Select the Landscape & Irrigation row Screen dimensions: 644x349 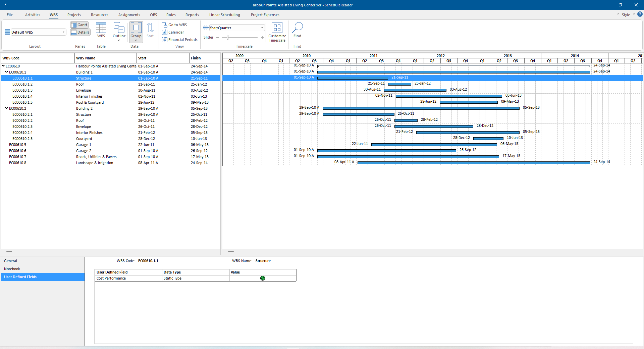pyautogui.click(x=95, y=163)
